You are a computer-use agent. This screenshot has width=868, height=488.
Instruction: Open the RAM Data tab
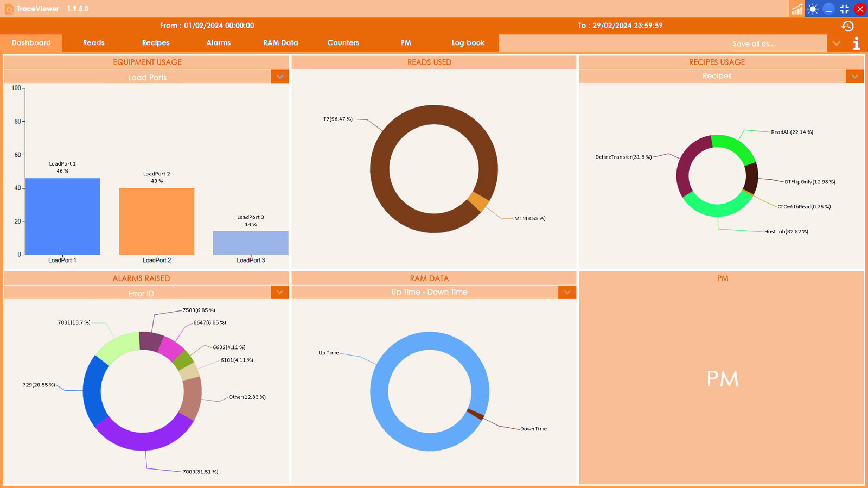click(x=280, y=43)
